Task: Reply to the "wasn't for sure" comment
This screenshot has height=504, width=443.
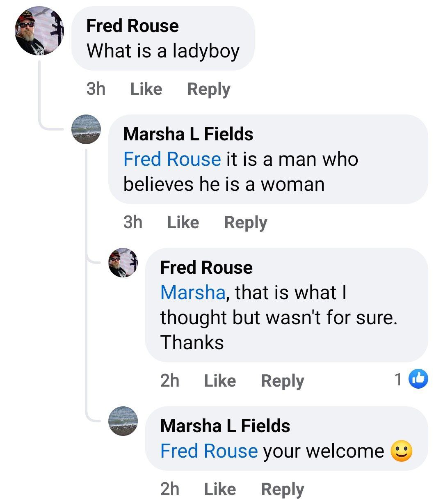Action: pos(282,381)
